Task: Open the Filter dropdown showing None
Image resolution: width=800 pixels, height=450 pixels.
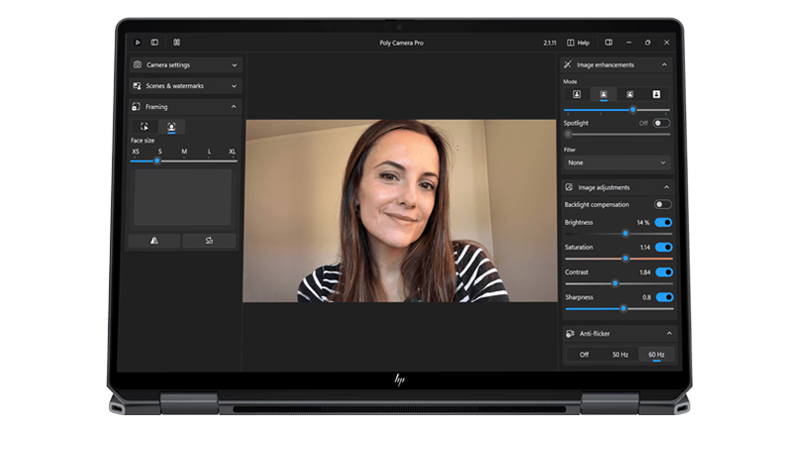Action: (616, 162)
